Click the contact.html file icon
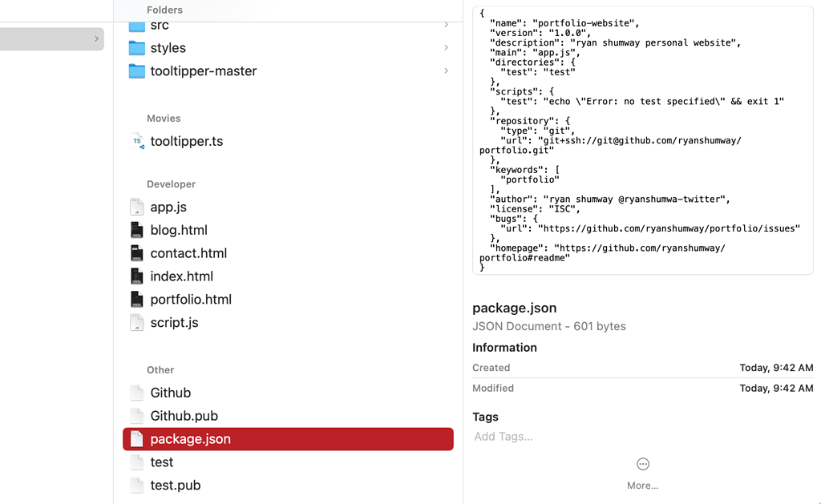The image size is (821, 504). pyautogui.click(x=137, y=253)
